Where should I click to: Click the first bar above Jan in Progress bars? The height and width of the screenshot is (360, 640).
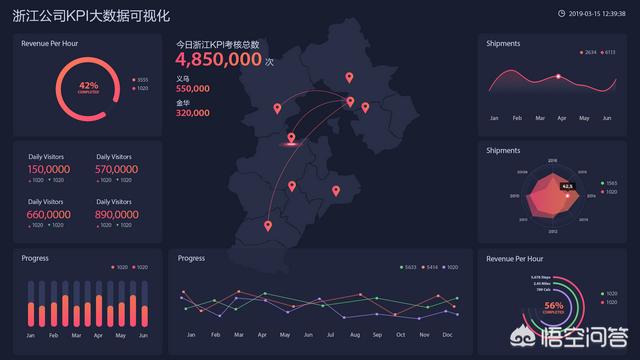point(31,304)
